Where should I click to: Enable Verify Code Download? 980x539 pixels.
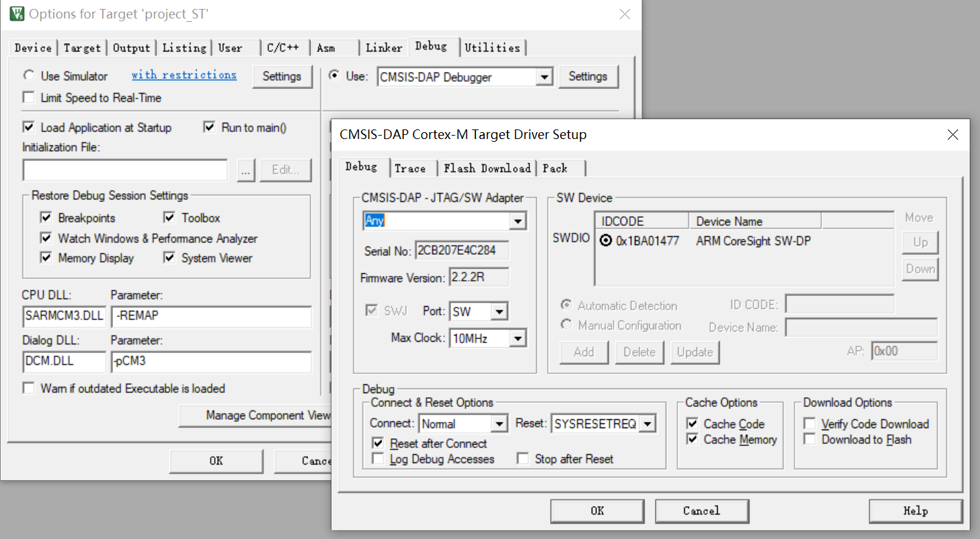coord(810,424)
